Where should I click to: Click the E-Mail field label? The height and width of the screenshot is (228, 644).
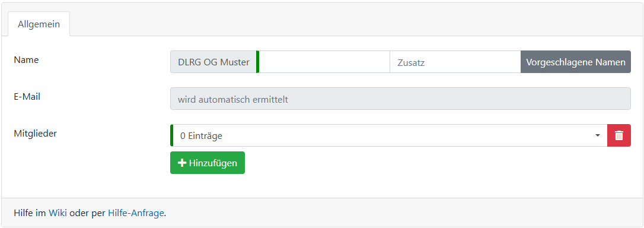(x=27, y=97)
